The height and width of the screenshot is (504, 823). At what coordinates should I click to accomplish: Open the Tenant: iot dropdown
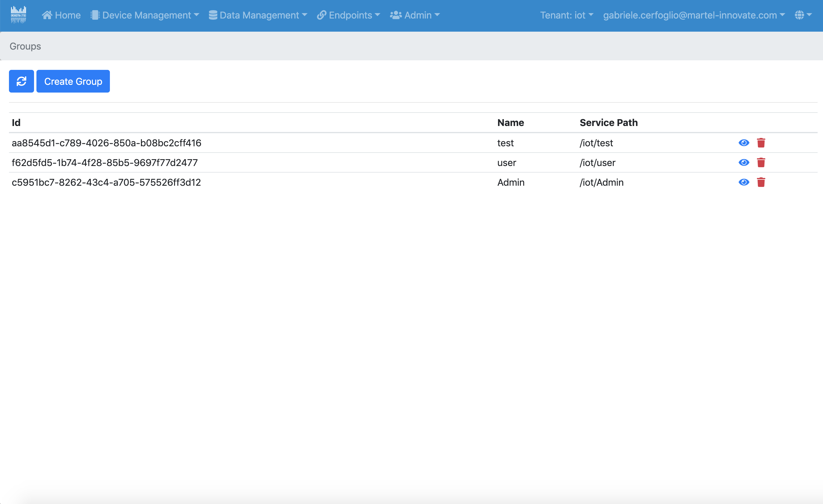[x=566, y=15]
